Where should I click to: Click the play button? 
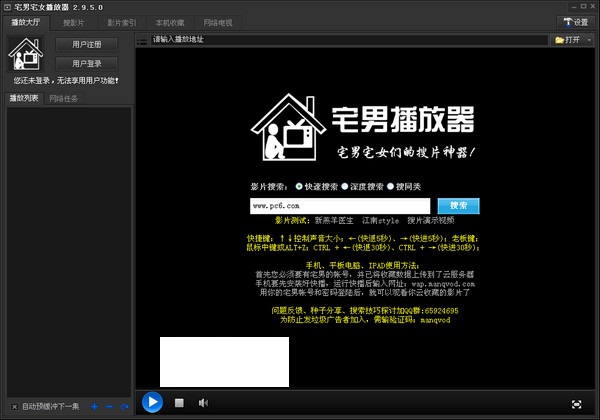[152, 402]
